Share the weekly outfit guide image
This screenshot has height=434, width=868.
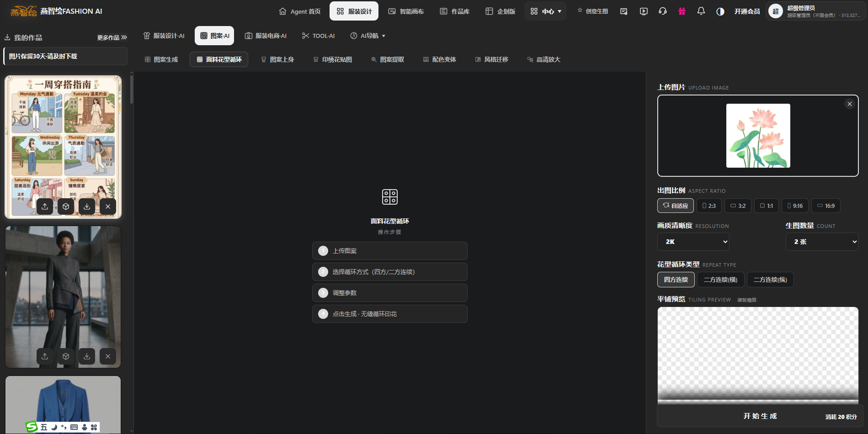45,206
